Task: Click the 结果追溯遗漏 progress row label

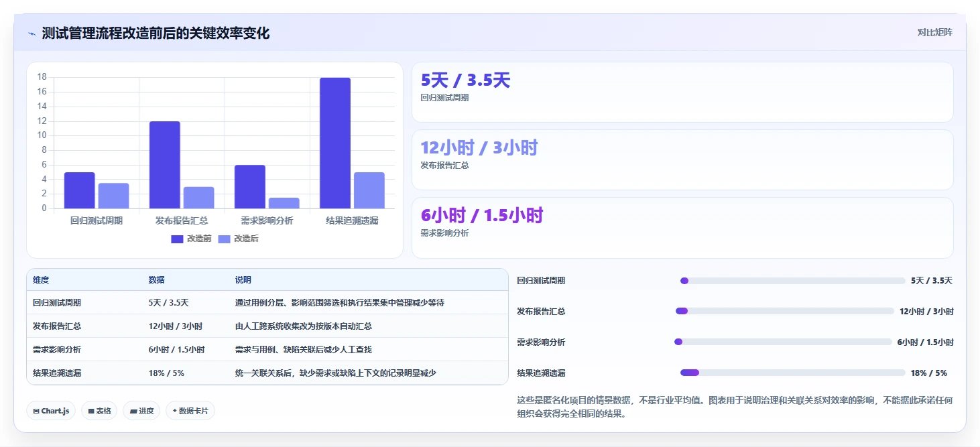Action: pos(541,373)
